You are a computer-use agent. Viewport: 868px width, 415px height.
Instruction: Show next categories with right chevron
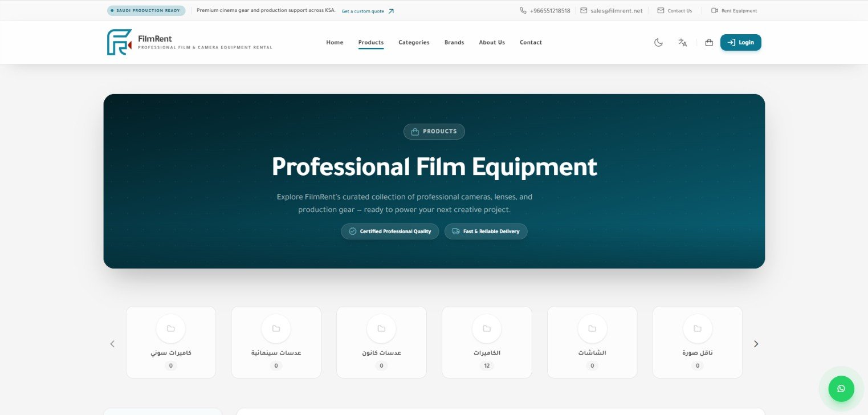pyautogui.click(x=756, y=344)
